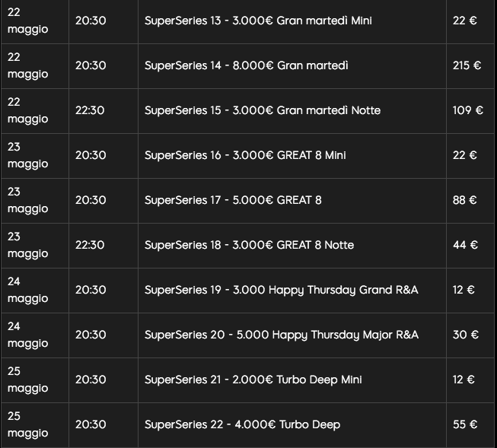Click the 22:30 time for SuperSeries 15
The image size is (497, 448).
(x=90, y=110)
